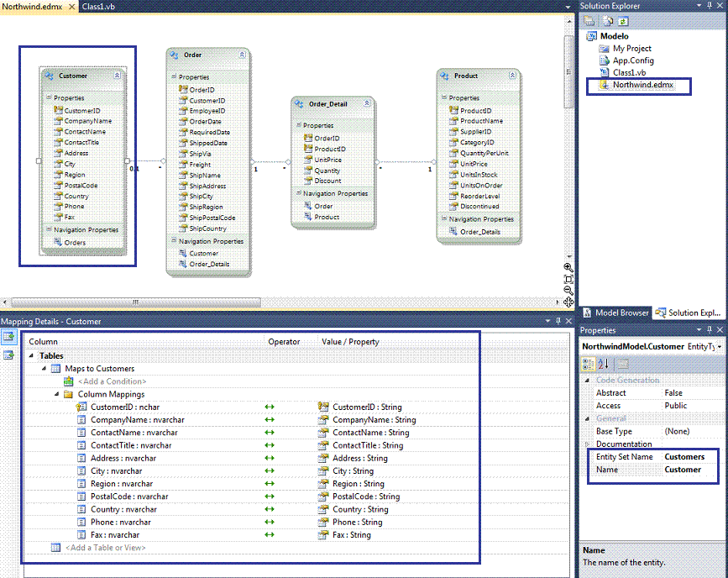Collapse the General property category

[x=587, y=418]
